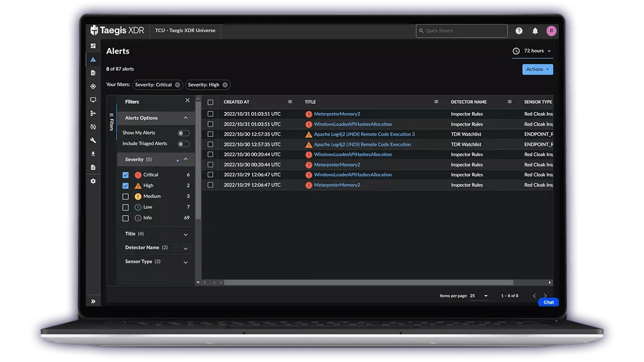Viewport: 644px width, 362px height.
Task: Open Apache Log4j2 (JNDI) Remote Code Execution 3 alert
Action: (x=365, y=134)
